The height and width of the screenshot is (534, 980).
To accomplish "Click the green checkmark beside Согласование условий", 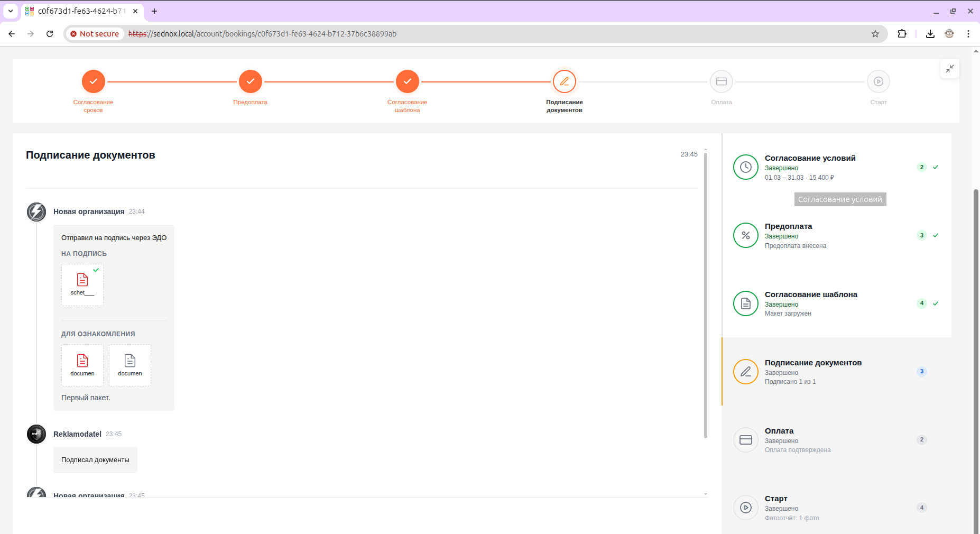I will (936, 167).
